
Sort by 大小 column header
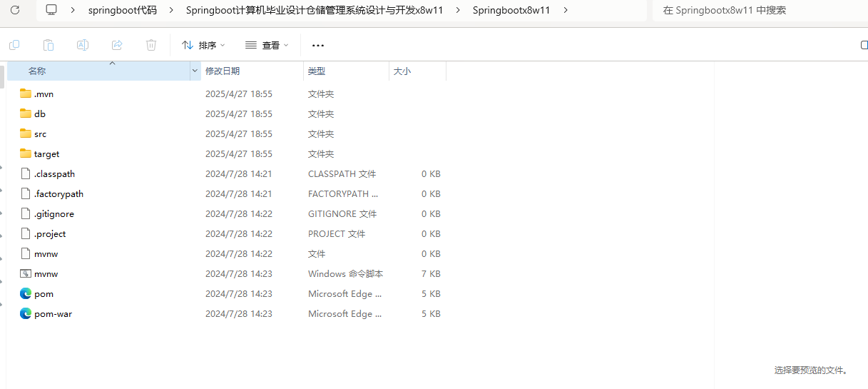417,71
